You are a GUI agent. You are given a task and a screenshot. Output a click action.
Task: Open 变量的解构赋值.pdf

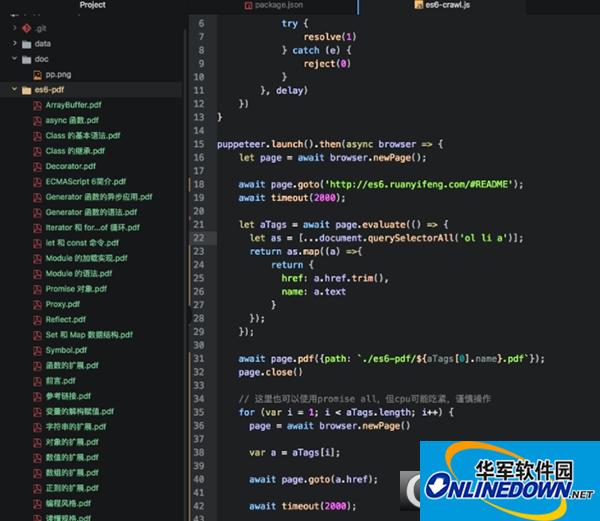click(80, 411)
